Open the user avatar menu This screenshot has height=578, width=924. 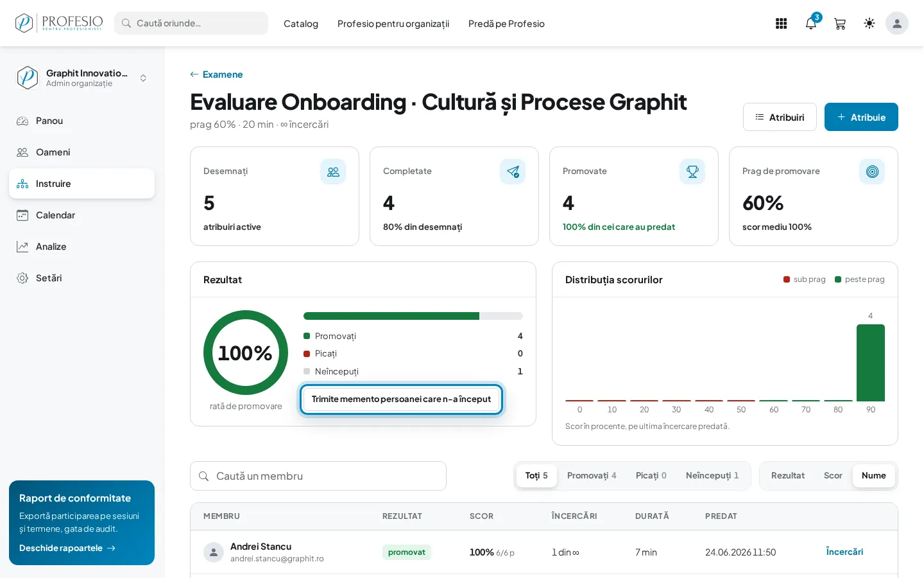(897, 23)
